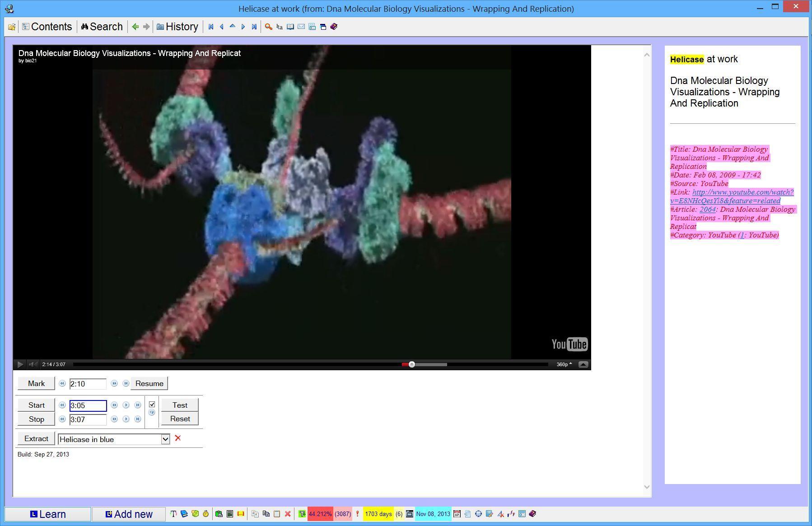Click the magnifying glass find icon
Viewport: 812px width, 526px height.
pos(268,27)
